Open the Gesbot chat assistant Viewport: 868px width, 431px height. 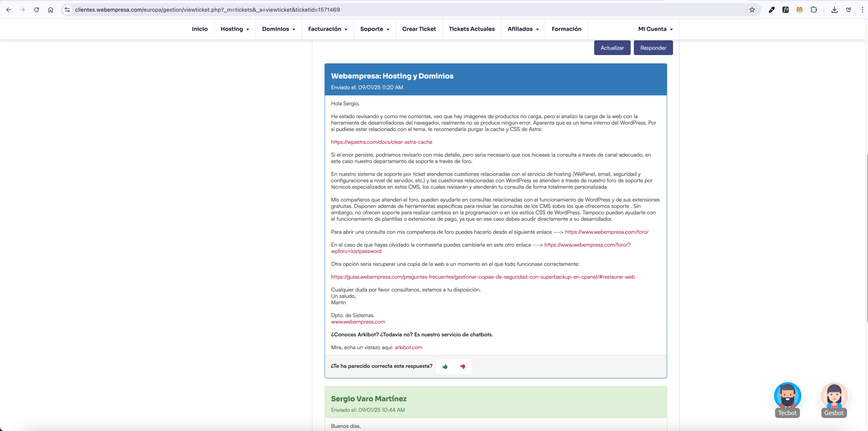(834, 400)
